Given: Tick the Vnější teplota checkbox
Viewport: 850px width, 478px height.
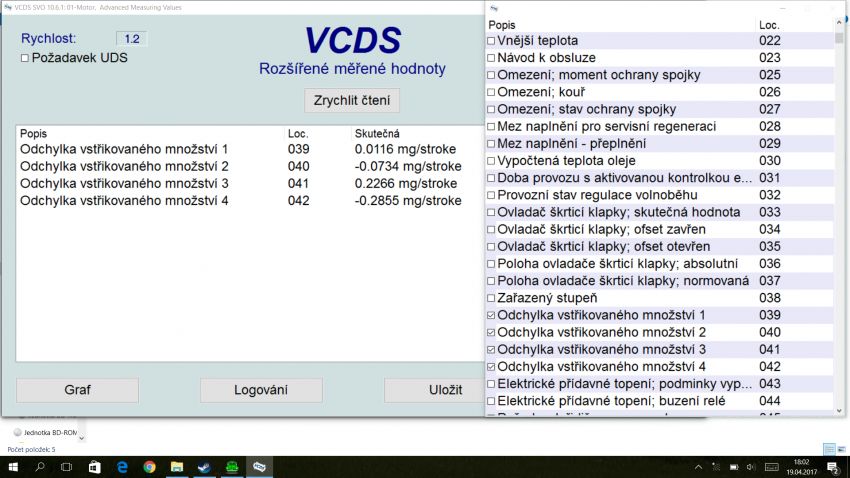Looking at the screenshot, I should (491, 41).
